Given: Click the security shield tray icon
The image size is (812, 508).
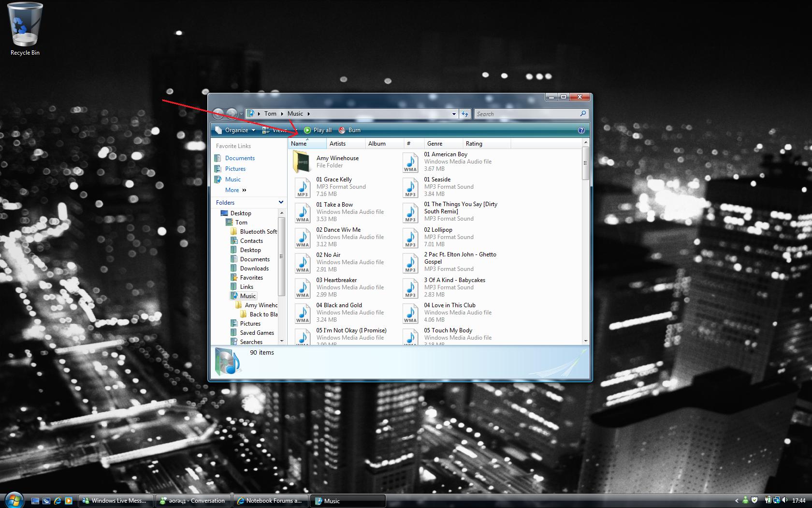Looking at the screenshot, I should (754, 500).
